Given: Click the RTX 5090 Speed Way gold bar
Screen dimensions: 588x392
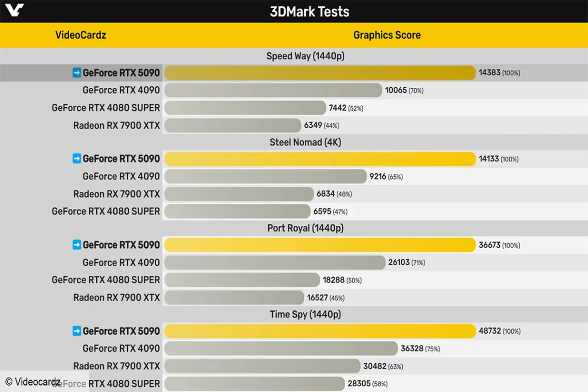Looking at the screenshot, I should pos(320,73).
